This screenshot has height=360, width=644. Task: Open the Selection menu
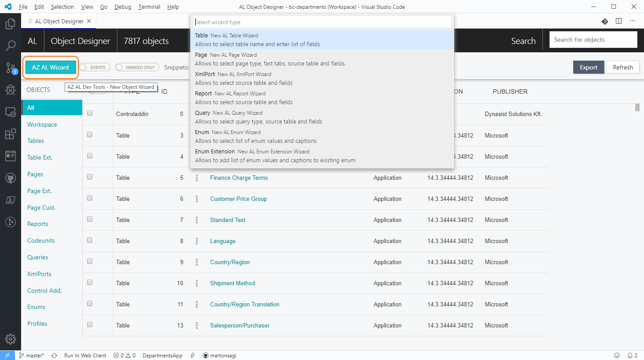(62, 7)
